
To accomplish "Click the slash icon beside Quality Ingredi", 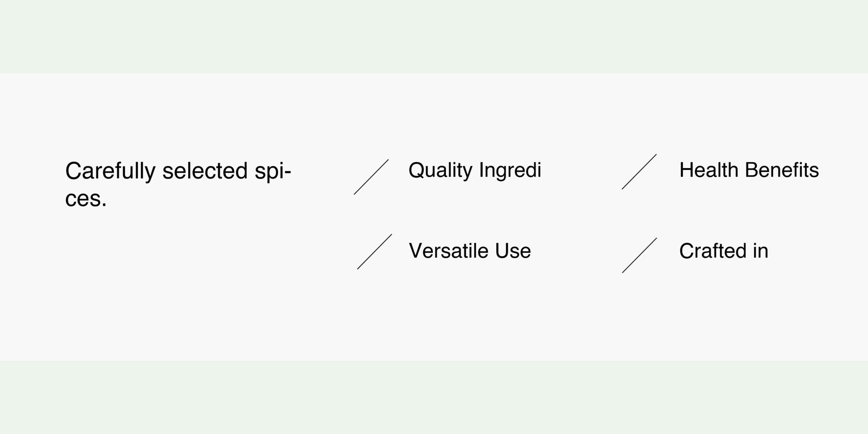I will 372,177.
